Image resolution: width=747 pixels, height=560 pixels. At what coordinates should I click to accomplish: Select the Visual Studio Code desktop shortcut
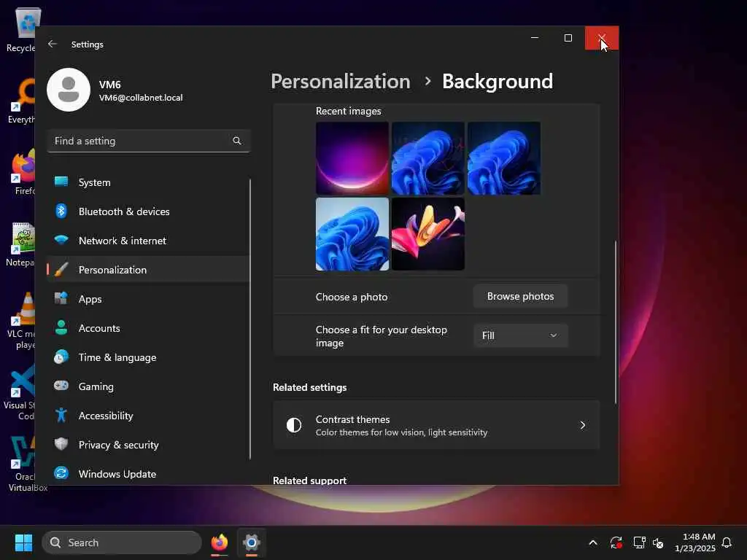(x=19, y=393)
